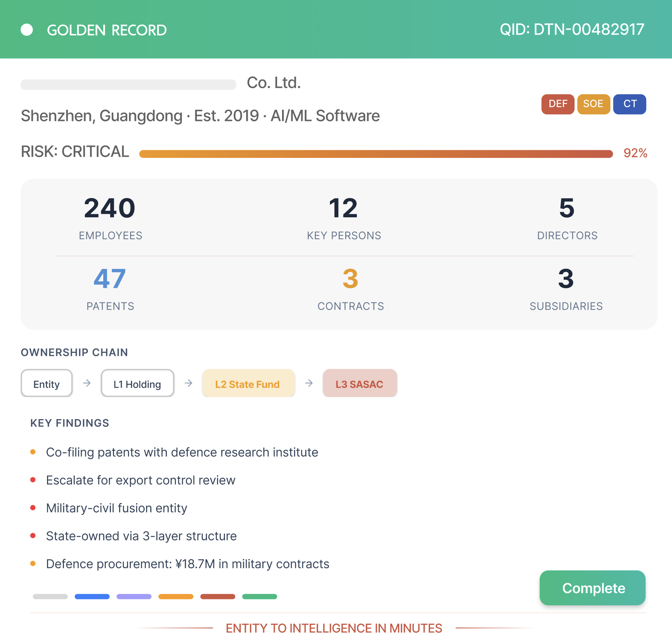Click the QID DTN-00482917 identifier

point(572,29)
